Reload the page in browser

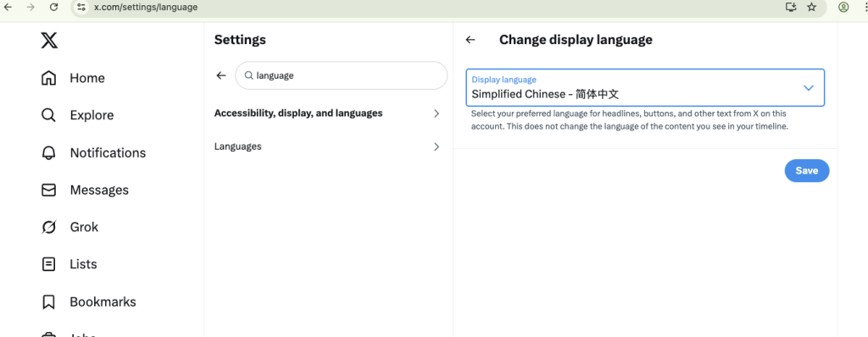coord(53,7)
